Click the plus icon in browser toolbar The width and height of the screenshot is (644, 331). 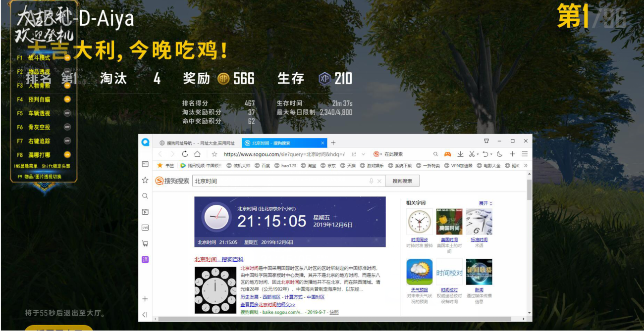512,154
